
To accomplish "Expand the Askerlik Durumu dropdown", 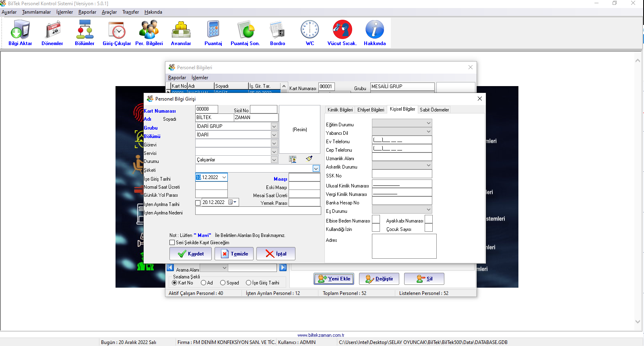I will pos(428,165).
